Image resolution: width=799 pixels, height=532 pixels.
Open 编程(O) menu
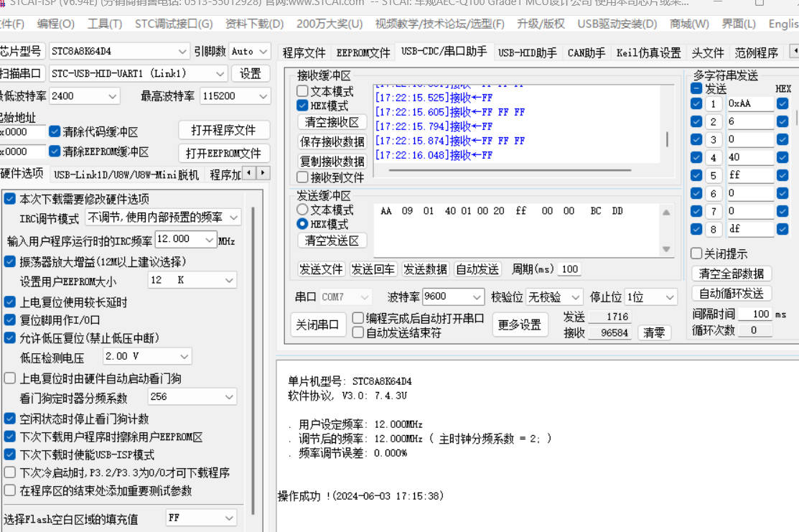click(55, 24)
